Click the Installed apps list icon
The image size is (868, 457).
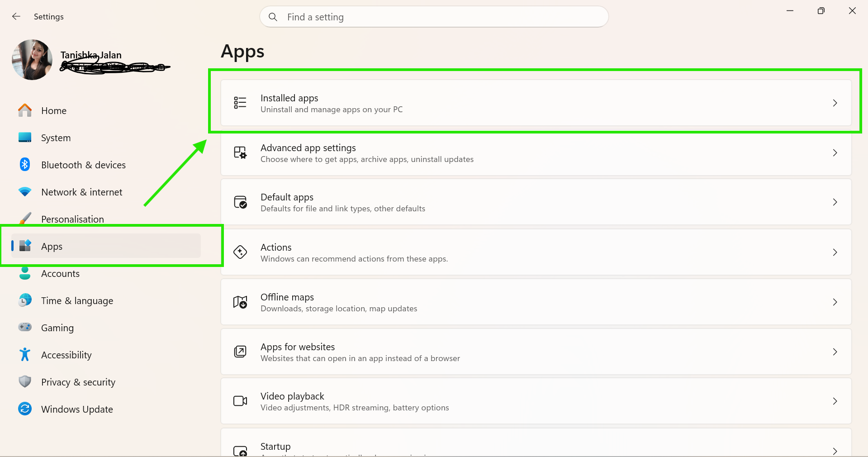(x=240, y=103)
